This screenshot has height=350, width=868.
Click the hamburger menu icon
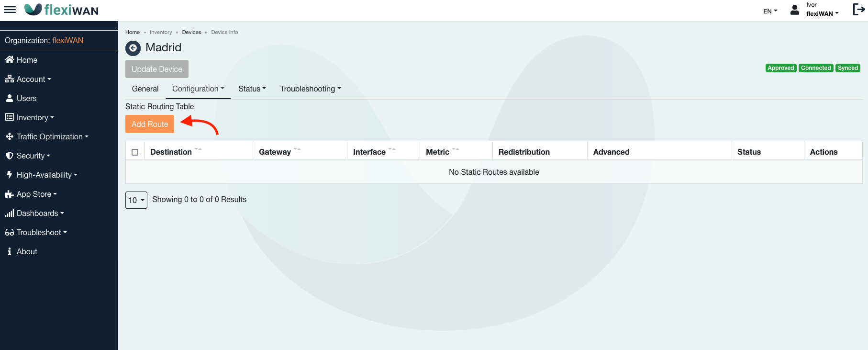coord(10,10)
